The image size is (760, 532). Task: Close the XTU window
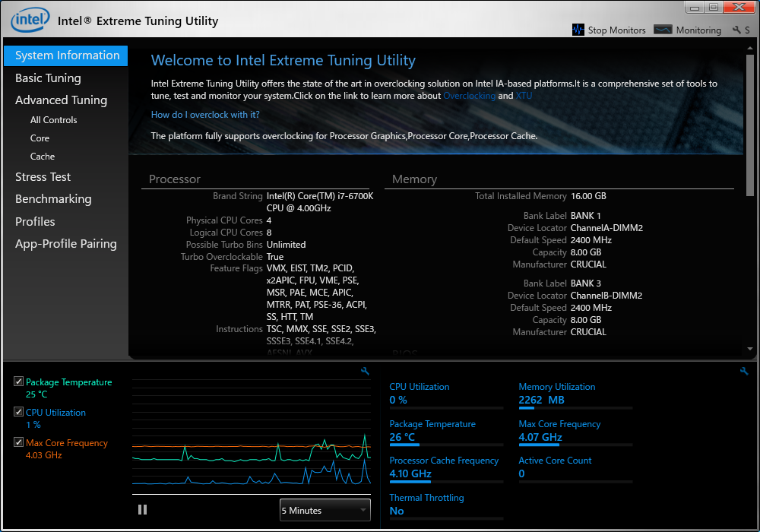[x=739, y=7]
